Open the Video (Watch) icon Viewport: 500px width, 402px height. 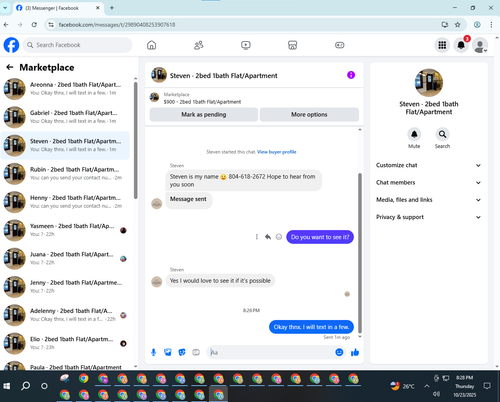(246, 45)
